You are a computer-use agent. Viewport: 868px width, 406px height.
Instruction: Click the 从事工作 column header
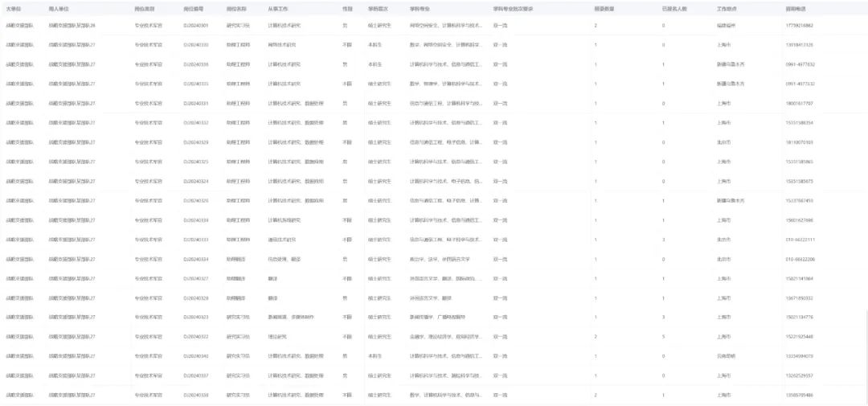pyautogui.click(x=278, y=6)
